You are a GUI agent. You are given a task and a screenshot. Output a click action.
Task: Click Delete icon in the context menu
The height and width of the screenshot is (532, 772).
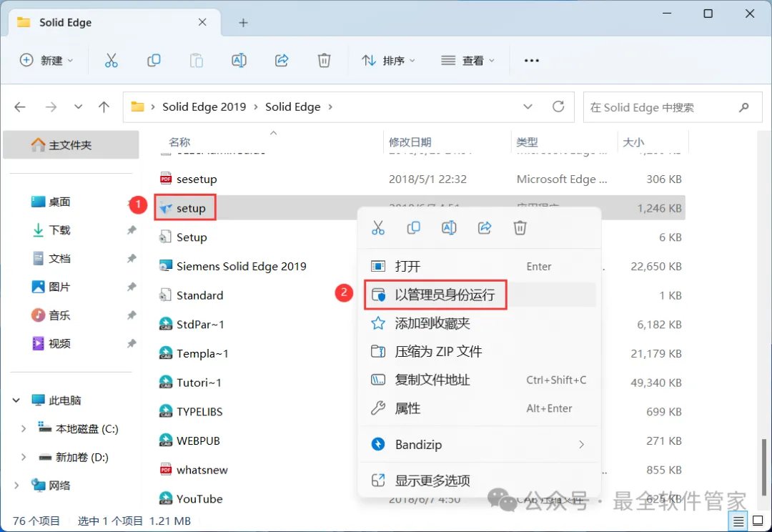pos(520,228)
